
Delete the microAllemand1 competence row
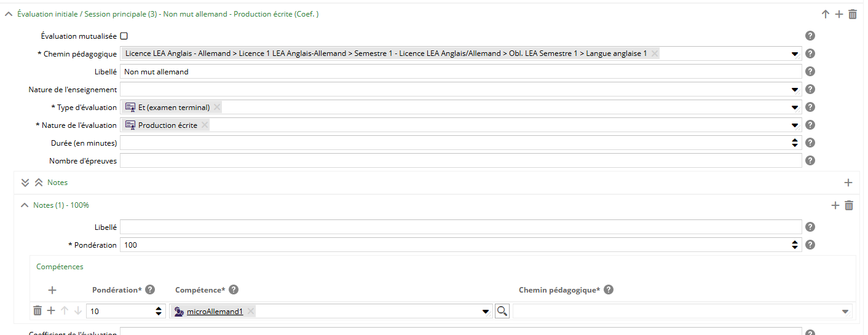click(x=37, y=311)
